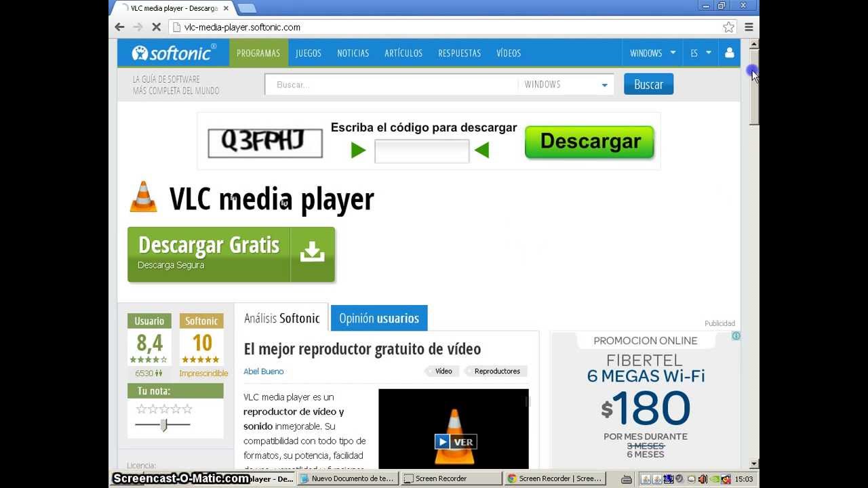The width and height of the screenshot is (868, 488).
Task: Switch to the Opinión usuarios tab
Action: point(379,318)
